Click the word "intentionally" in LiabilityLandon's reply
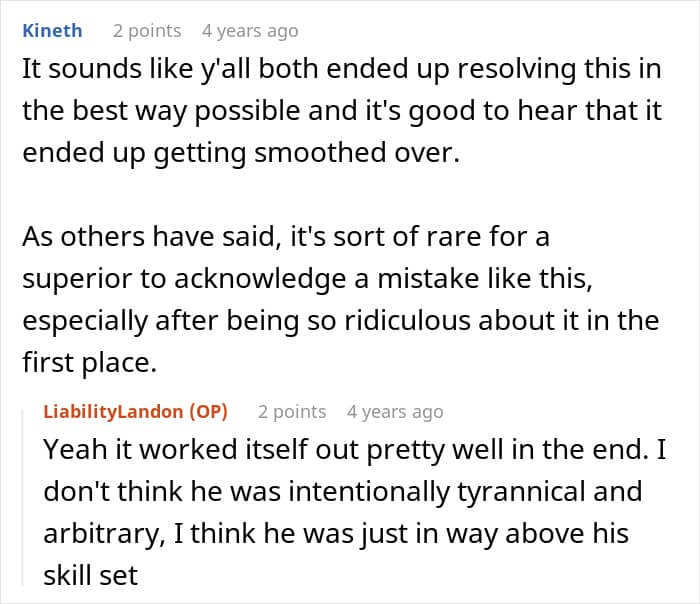 click(369, 492)
